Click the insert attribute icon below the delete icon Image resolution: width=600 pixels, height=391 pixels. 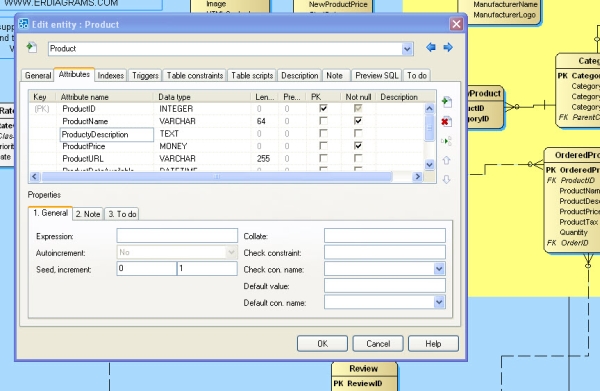[446, 141]
